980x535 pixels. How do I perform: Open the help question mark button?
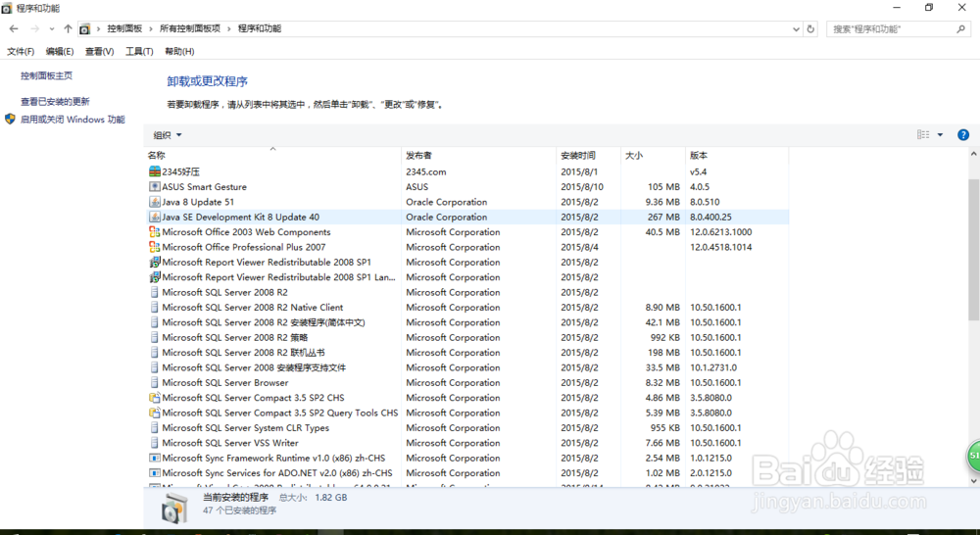963,134
